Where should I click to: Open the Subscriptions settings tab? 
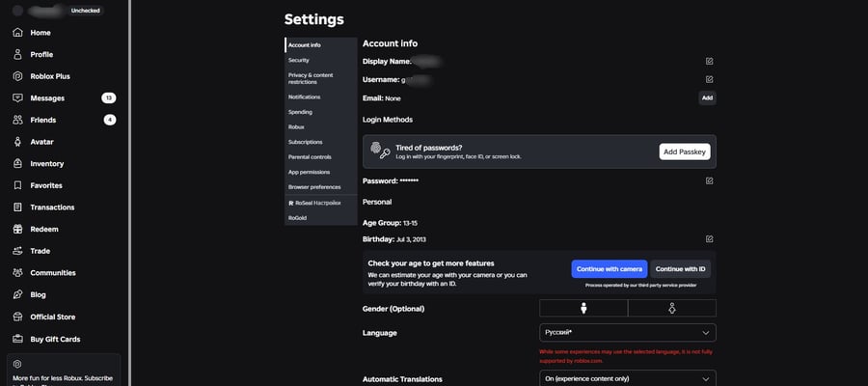[x=321, y=142]
